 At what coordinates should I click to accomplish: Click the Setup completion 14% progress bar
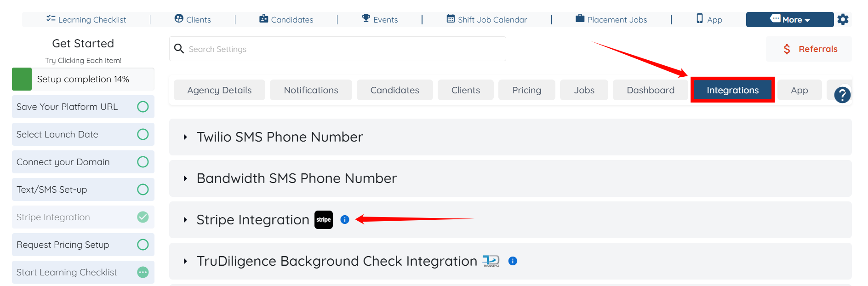[x=83, y=79]
